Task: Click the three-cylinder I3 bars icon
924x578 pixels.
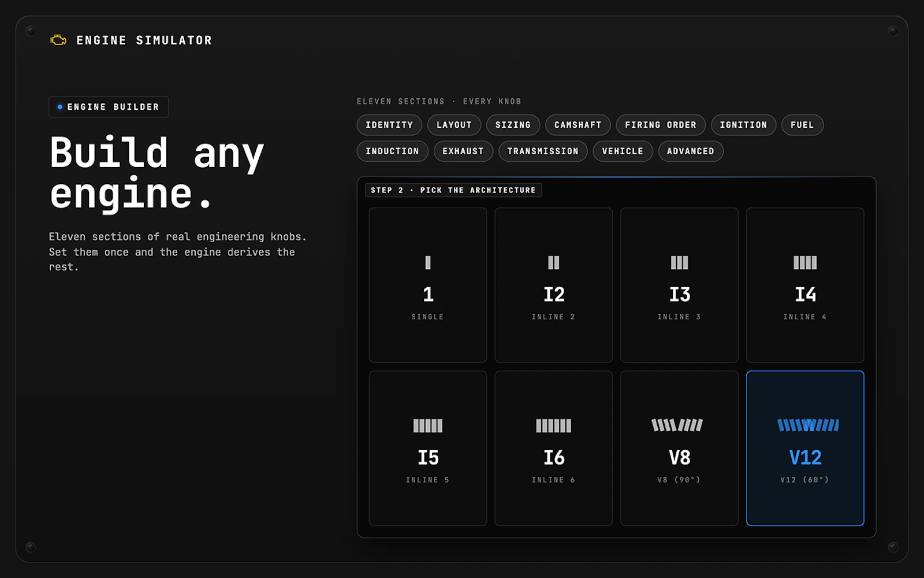Action: (x=679, y=263)
